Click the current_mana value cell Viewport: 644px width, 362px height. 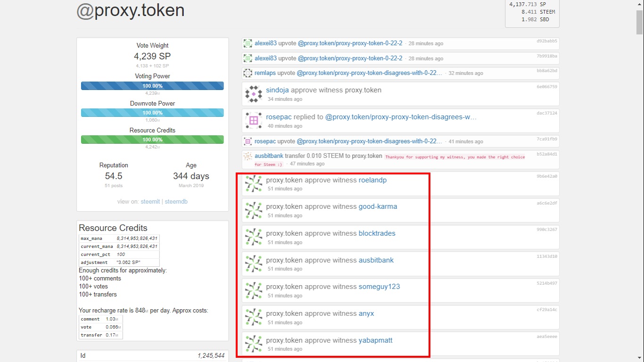click(137, 247)
